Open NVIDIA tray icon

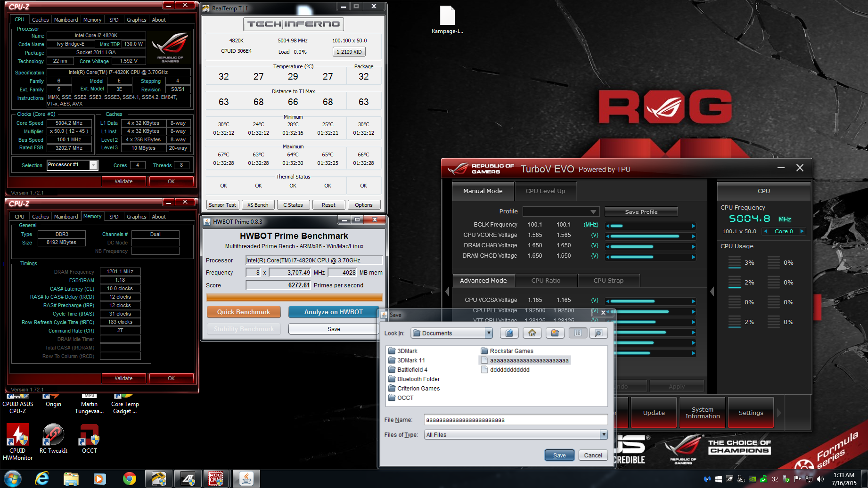click(752, 479)
